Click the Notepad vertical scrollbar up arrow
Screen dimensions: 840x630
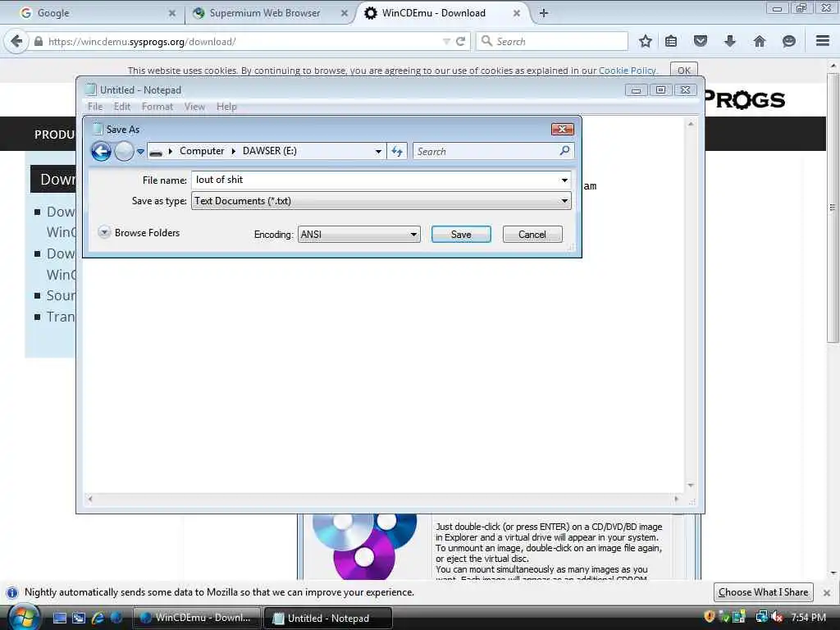691,125
